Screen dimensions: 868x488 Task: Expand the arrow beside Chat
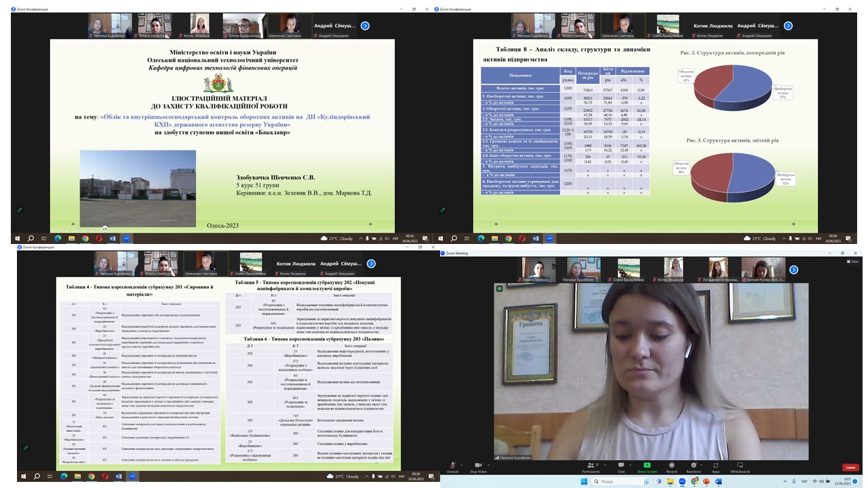pyautogui.click(x=631, y=464)
